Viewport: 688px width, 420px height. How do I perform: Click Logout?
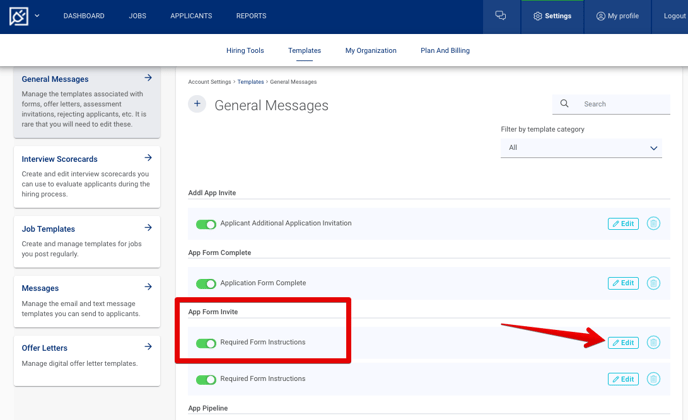[x=674, y=16]
